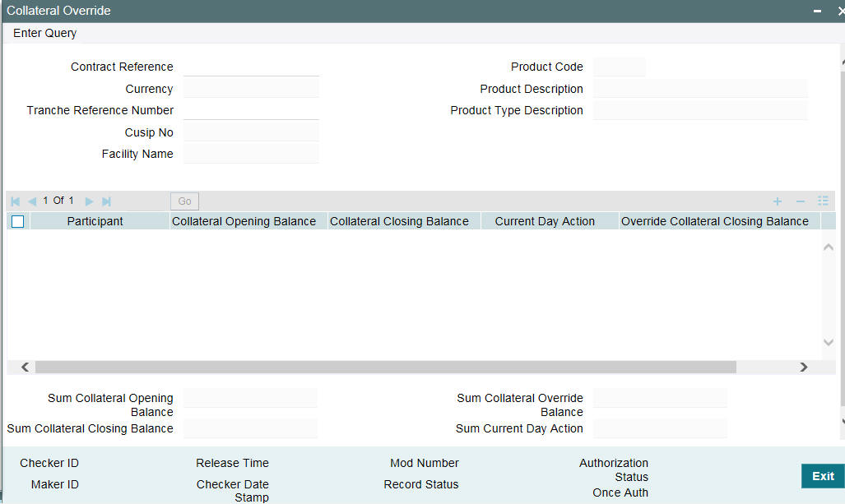Click the Release Time label

[232, 463]
